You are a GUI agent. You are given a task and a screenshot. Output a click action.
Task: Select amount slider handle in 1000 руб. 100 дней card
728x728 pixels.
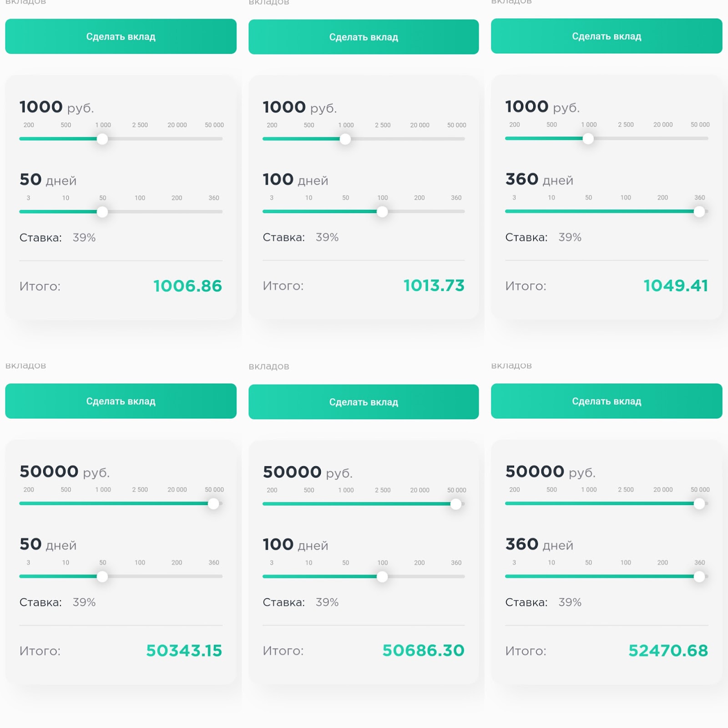345,139
